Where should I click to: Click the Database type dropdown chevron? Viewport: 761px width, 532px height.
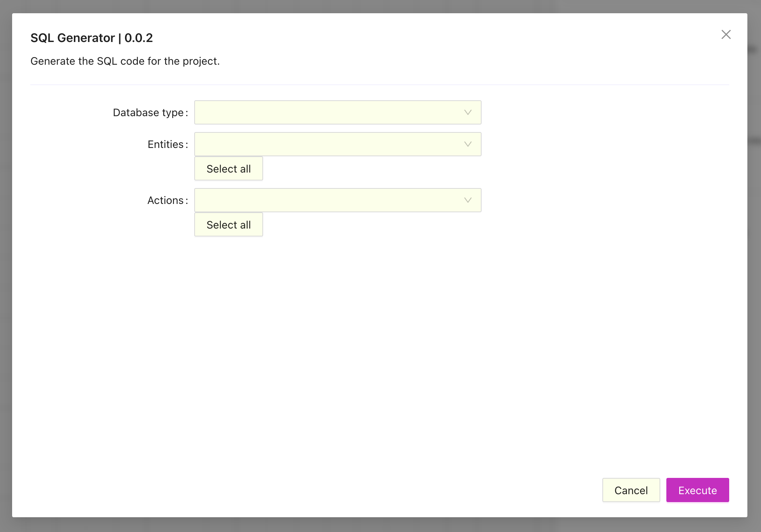pos(467,112)
